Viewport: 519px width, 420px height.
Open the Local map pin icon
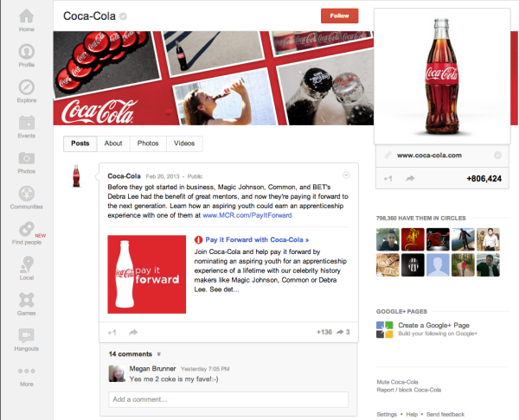(x=26, y=265)
